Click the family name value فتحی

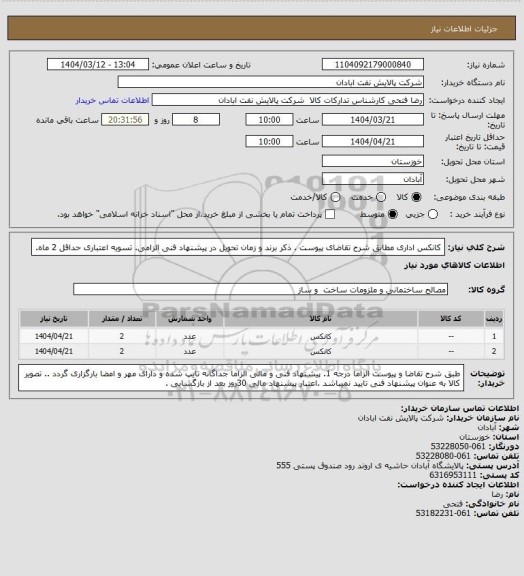453,504
